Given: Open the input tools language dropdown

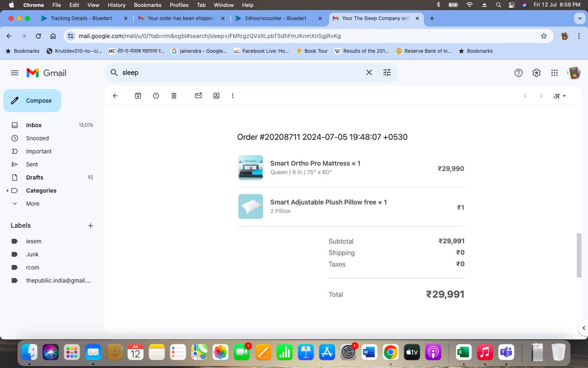Looking at the screenshot, I should click(560, 96).
